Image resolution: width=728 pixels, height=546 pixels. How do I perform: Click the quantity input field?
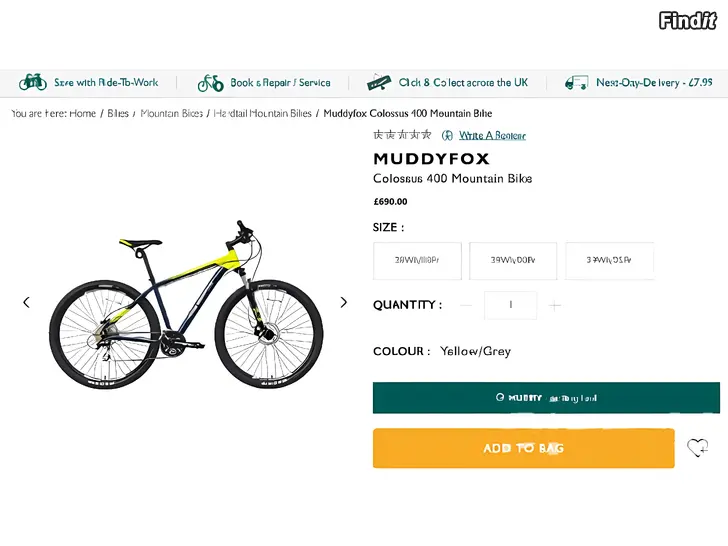coord(510,305)
